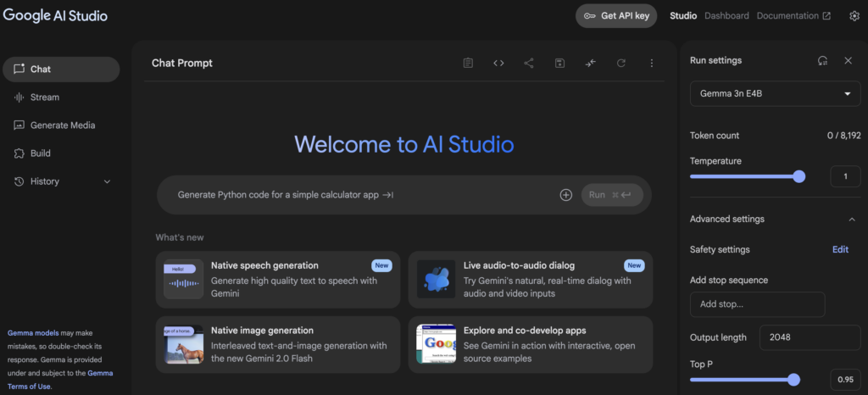Image resolution: width=868 pixels, height=395 pixels.
Task: Click the Output length field
Action: [810, 337]
